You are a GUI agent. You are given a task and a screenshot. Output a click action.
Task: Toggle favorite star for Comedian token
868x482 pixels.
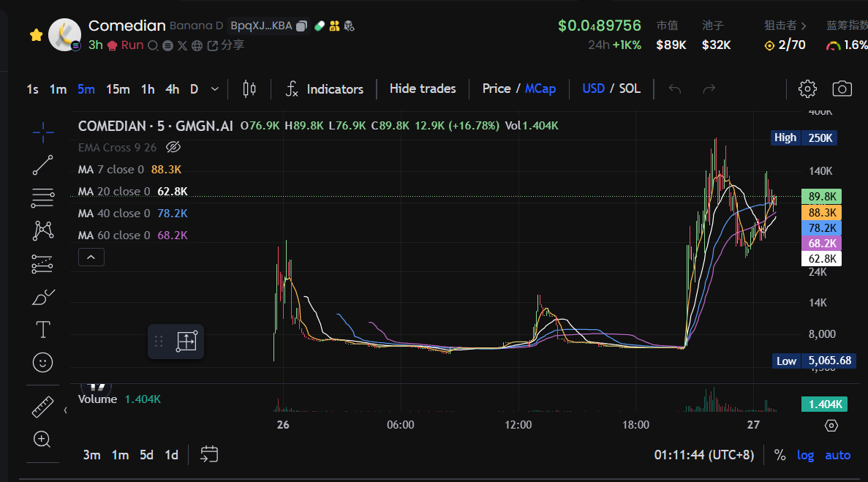point(35,35)
